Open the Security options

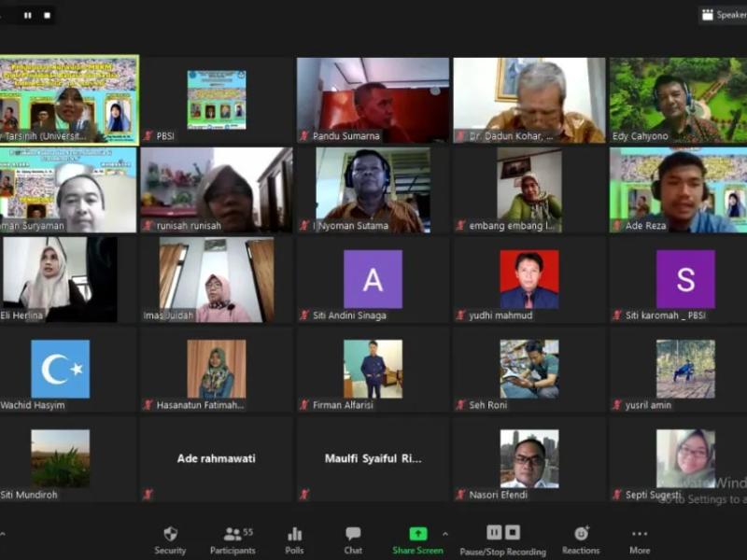point(170,539)
